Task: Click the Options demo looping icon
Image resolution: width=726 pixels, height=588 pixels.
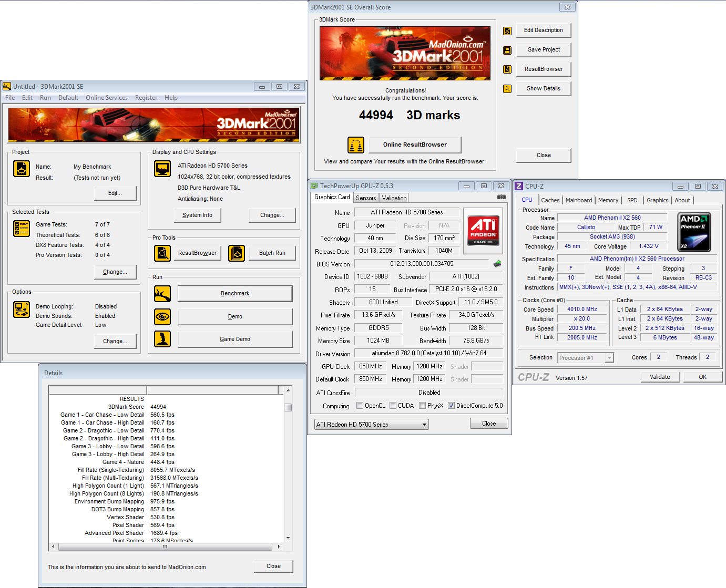Action: coord(22,310)
